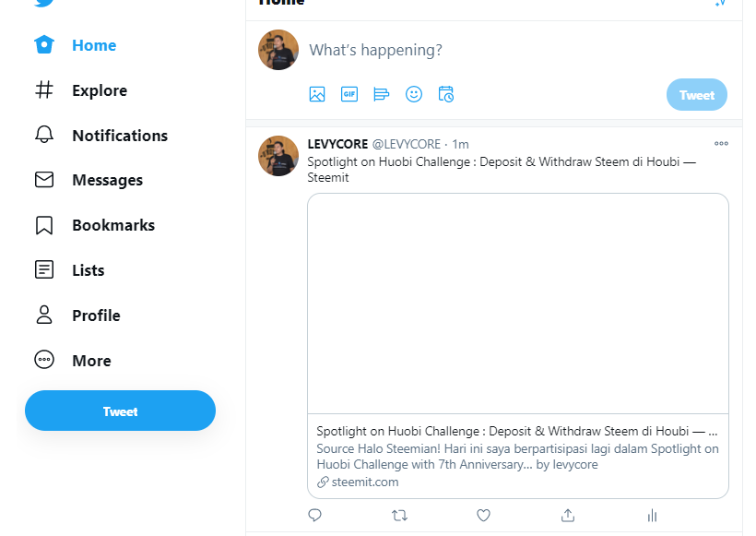
Task: Like the LEVYCORE tweet
Action: [x=484, y=516]
